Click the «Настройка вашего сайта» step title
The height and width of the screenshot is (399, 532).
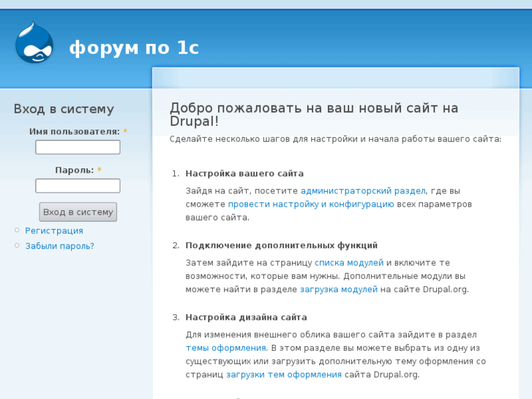pyautogui.click(x=244, y=174)
